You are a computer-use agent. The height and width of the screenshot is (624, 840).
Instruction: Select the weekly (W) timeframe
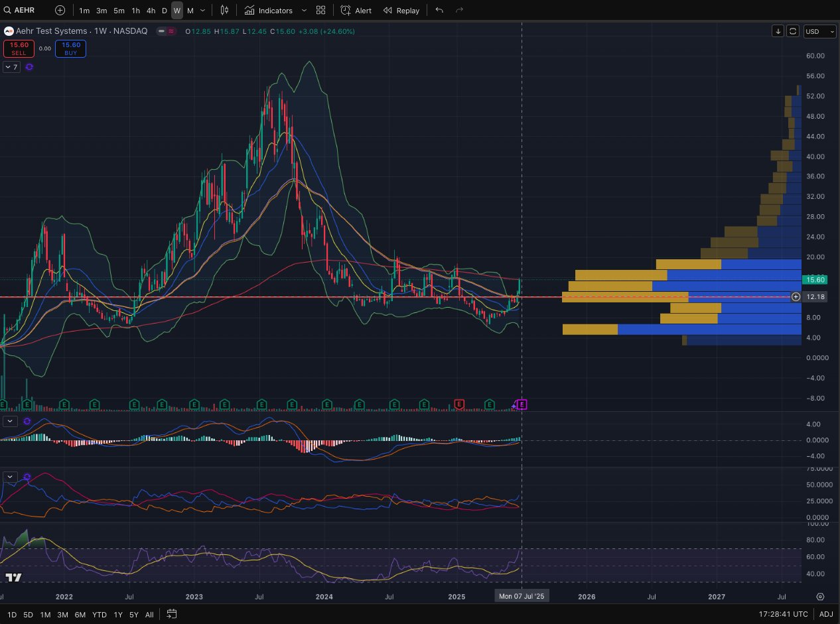point(177,11)
